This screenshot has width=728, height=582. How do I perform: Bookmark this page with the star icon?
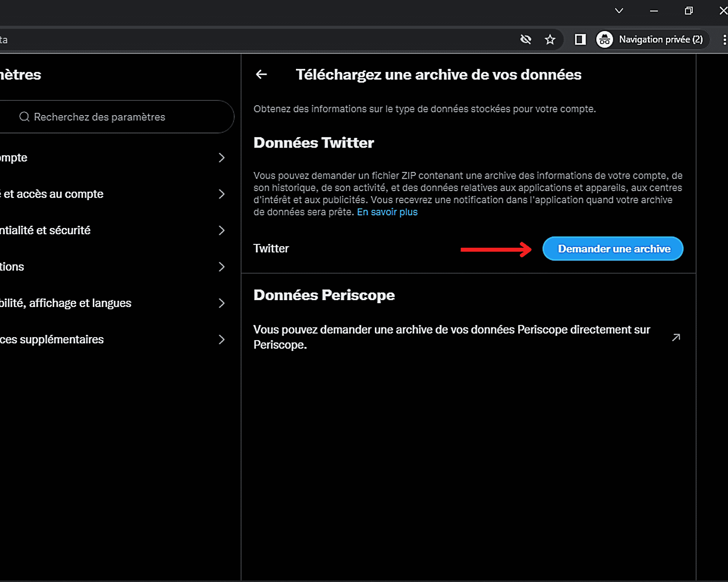click(x=550, y=39)
